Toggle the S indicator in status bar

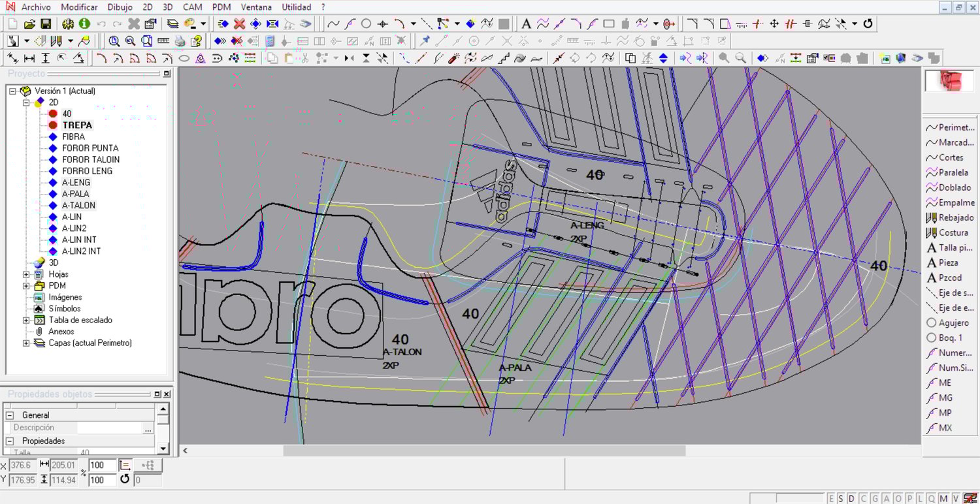(x=841, y=499)
